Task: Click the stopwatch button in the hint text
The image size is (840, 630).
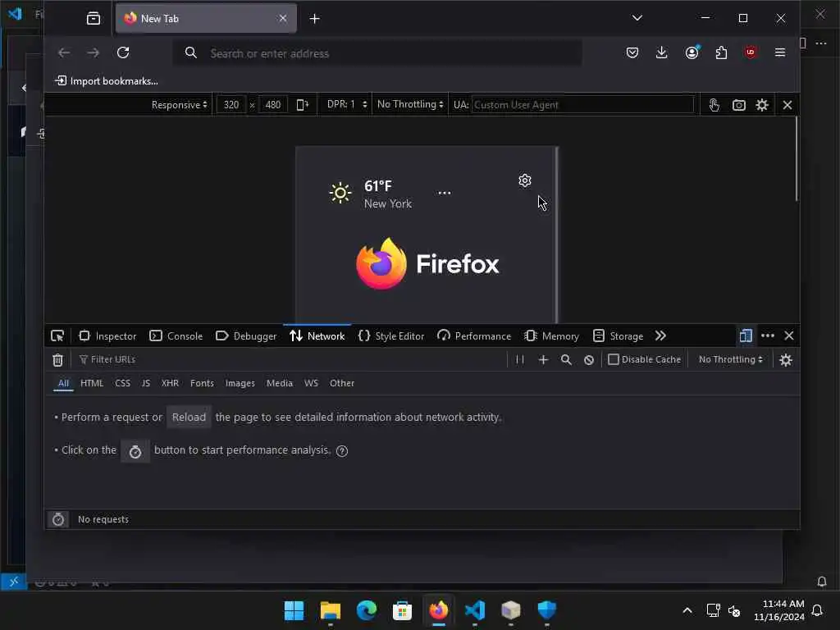Action: click(x=135, y=452)
